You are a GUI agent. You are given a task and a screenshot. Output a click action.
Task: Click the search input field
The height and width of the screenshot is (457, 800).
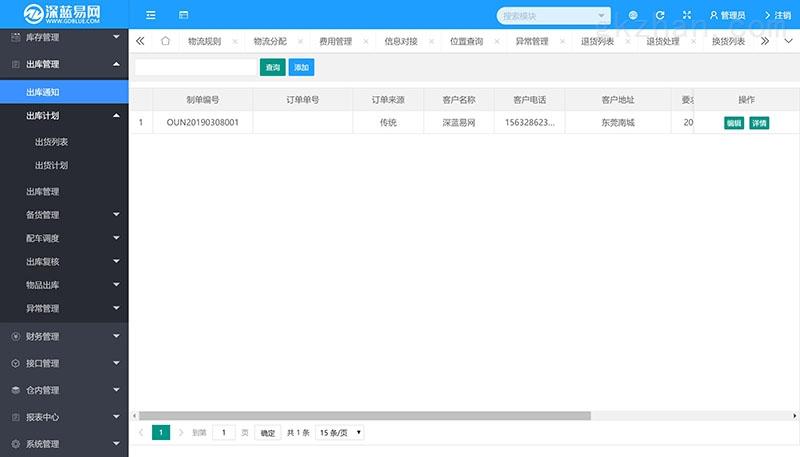(x=196, y=67)
